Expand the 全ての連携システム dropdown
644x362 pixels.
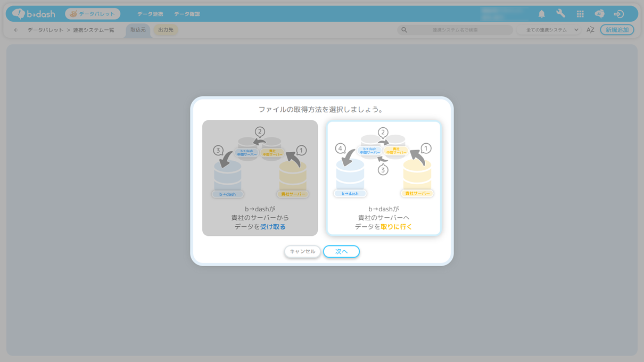coord(551,30)
